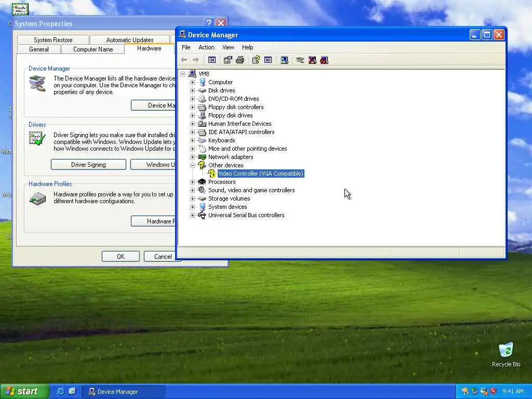The image size is (532, 399).
Task: Open the View menu in Device Manager
Action: pos(228,47)
